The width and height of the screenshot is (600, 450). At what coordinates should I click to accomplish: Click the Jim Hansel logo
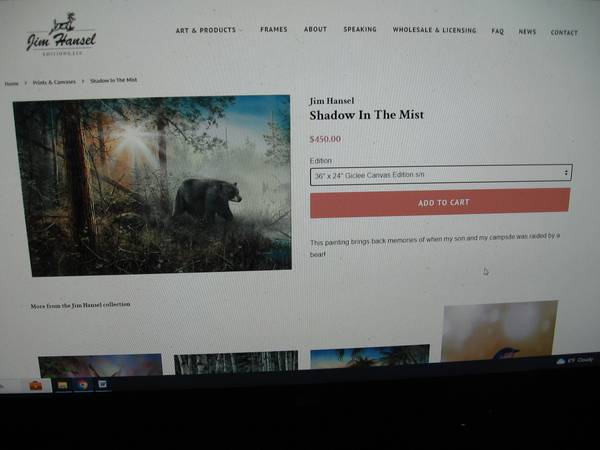point(61,35)
